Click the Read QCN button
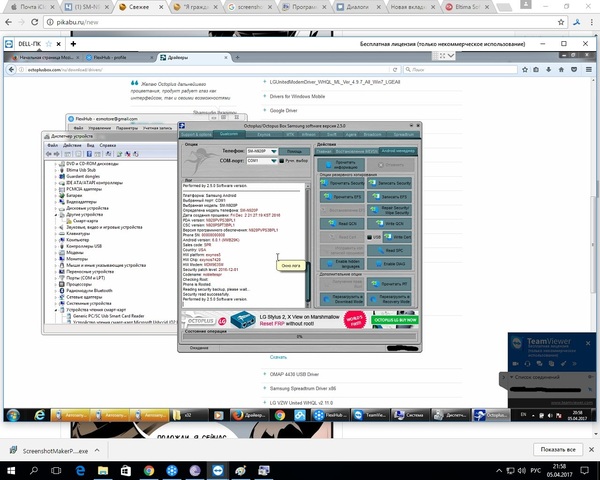This screenshot has height=480, width=600. pyautogui.click(x=342, y=224)
